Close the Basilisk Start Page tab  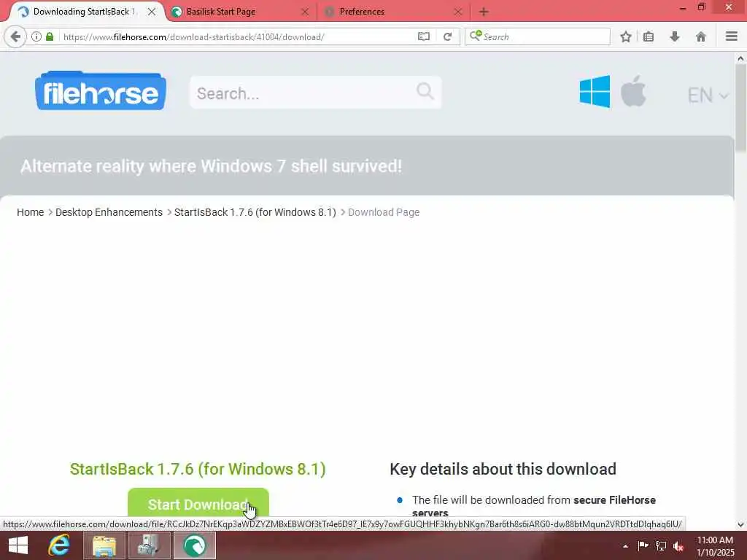click(306, 12)
